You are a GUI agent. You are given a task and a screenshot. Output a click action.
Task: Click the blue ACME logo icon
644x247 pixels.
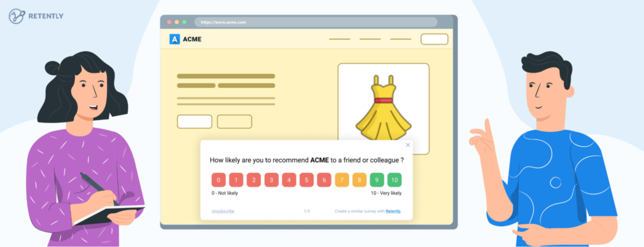(x=175, y=40)
